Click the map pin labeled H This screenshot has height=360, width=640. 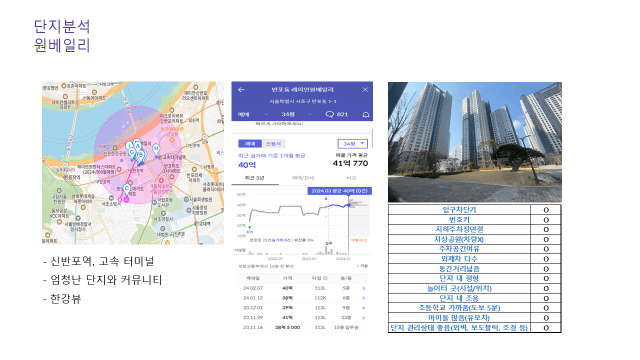156,150
